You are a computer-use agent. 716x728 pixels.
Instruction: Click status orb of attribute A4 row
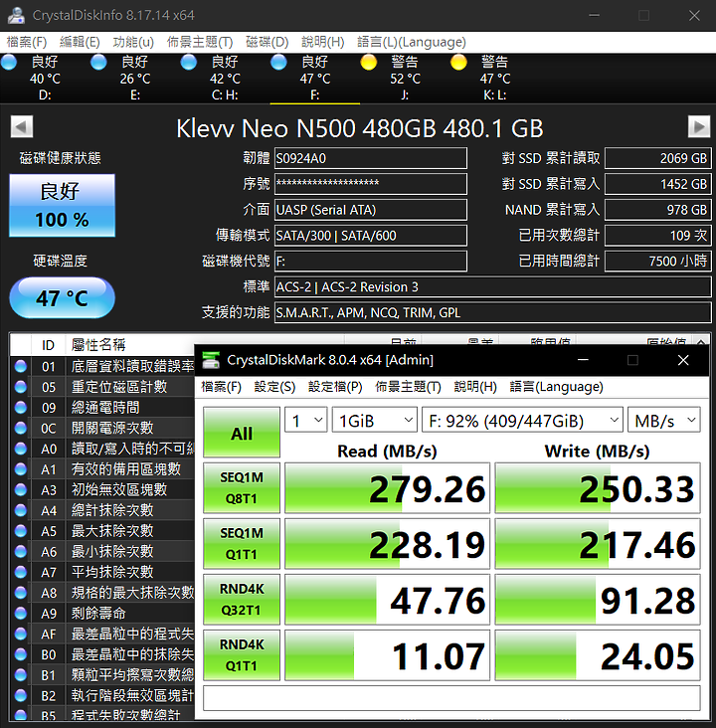click(x=21, y=510)
